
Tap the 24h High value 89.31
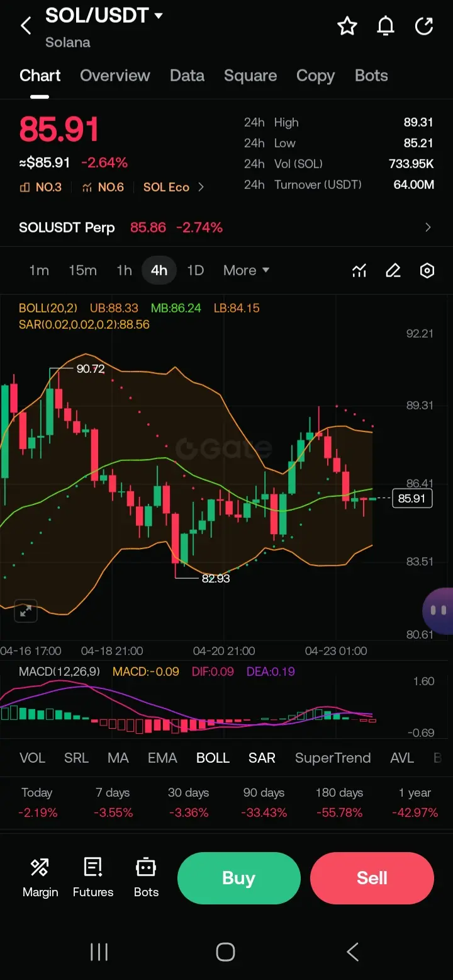tap(418, 122)
